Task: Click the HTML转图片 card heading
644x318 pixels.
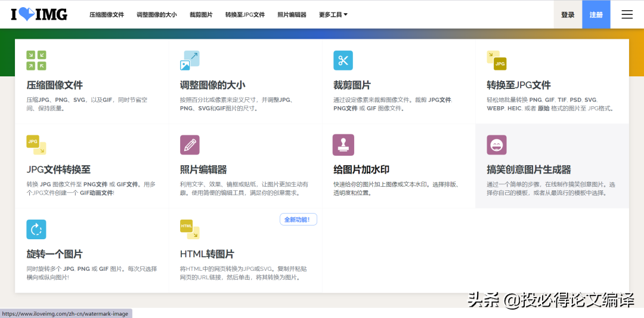Action: coord(207,254)
